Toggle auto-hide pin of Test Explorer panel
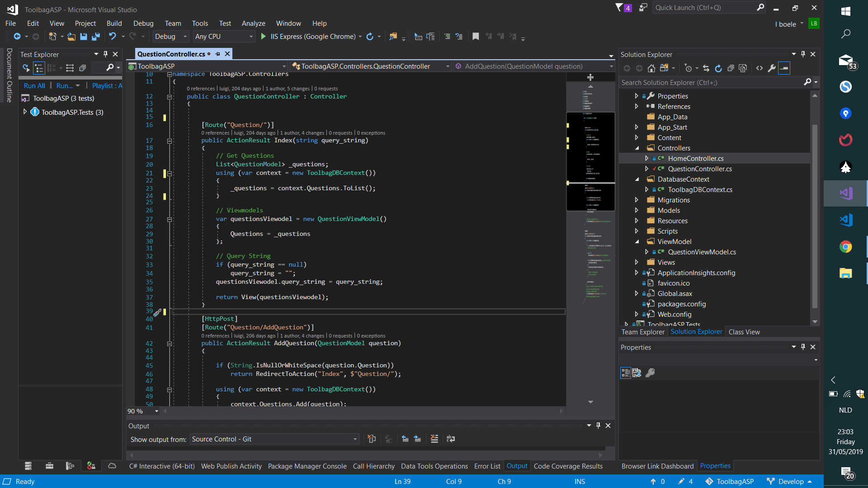The height and width of the screenshot is (488, 868). pos(105,54)
